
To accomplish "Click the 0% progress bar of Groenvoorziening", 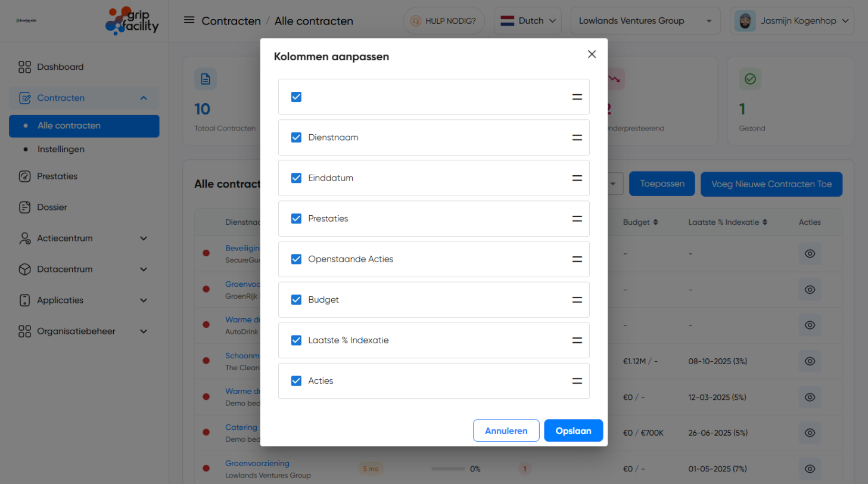I will pos(448,469).
